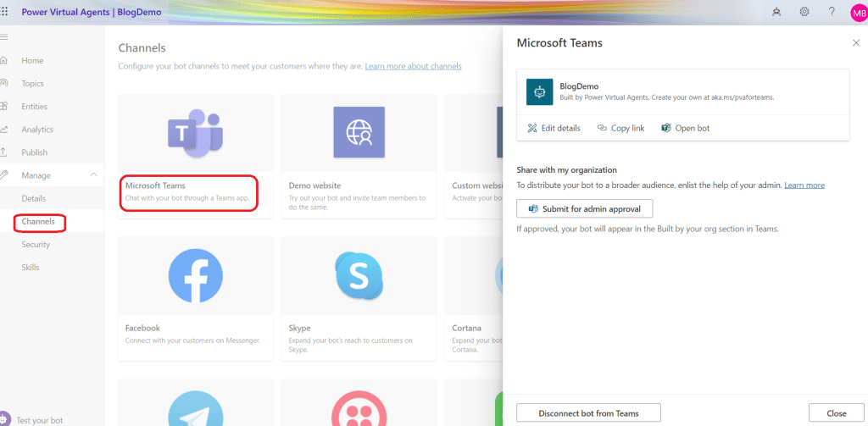The image size is (868, 426).
Task: Select the Skype channel icon
Action: [359, 276]
